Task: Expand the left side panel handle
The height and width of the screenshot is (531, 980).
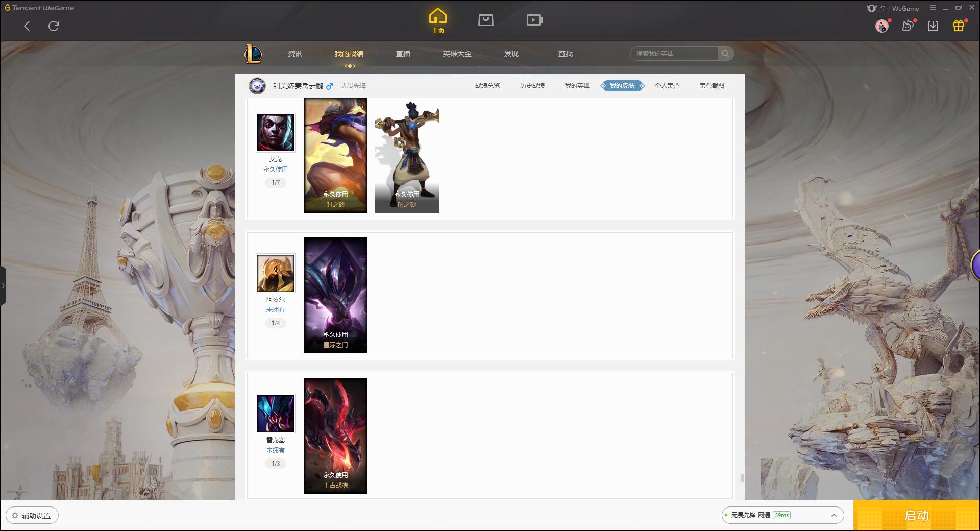Action: pos(3,286)
